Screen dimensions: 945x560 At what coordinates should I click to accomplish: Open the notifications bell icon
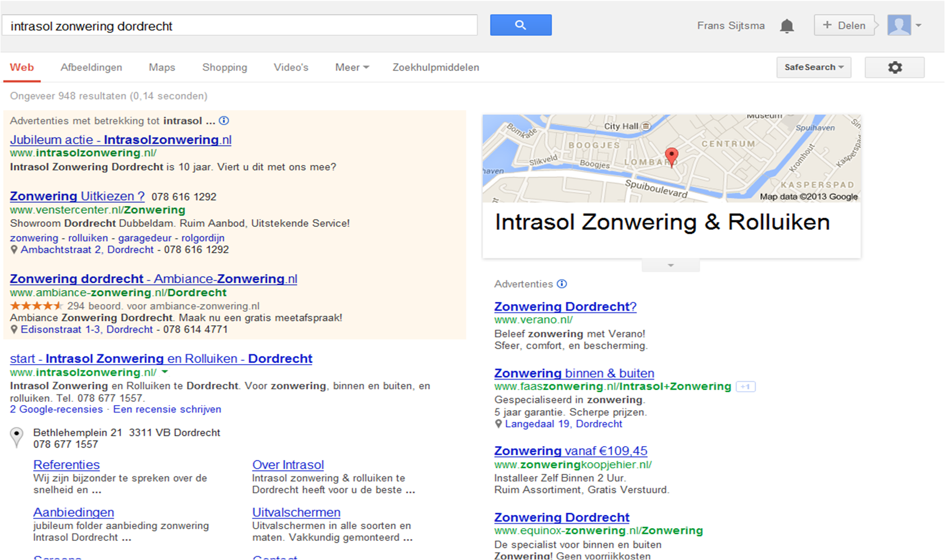787,26
